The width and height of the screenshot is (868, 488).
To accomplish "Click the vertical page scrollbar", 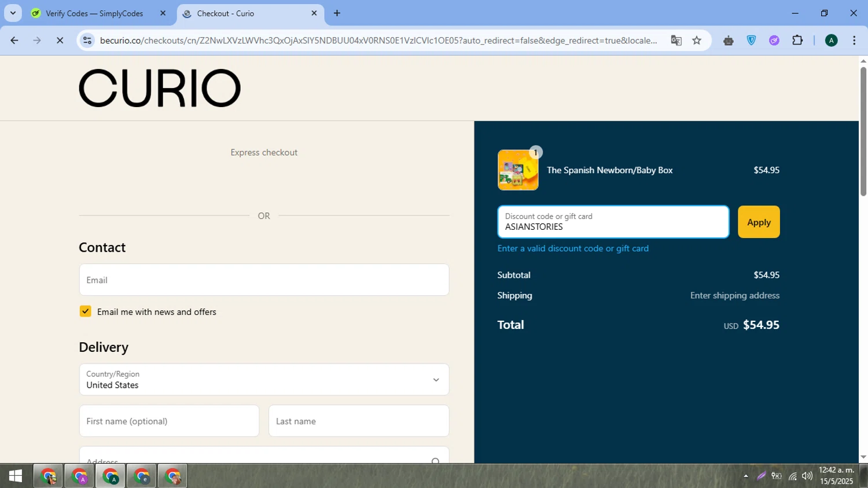I will pyautogui.click(x=863, y=132).
